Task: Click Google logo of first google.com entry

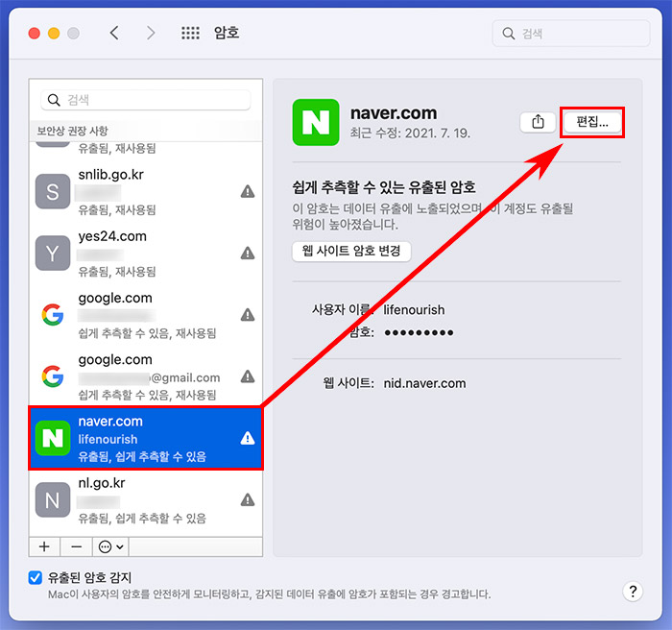Action: (53, 315)
